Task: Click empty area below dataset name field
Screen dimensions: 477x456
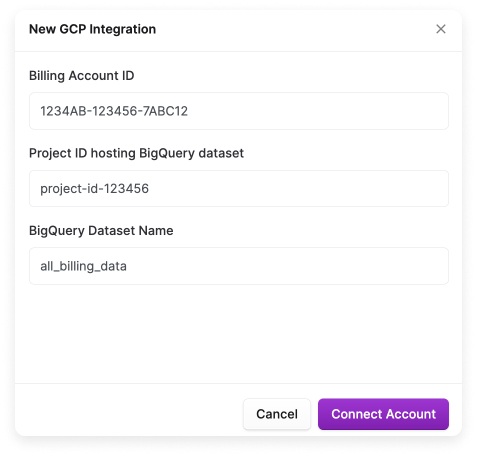Action: (x=239, y=333)
